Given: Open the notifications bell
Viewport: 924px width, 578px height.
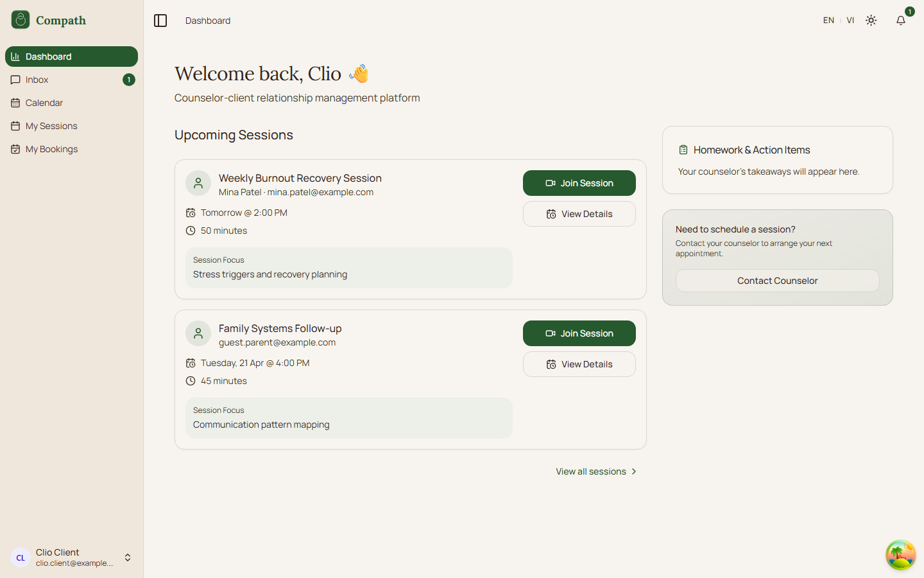Looking at the screenshot, I should pyautogui.click(x=901, y=21).
